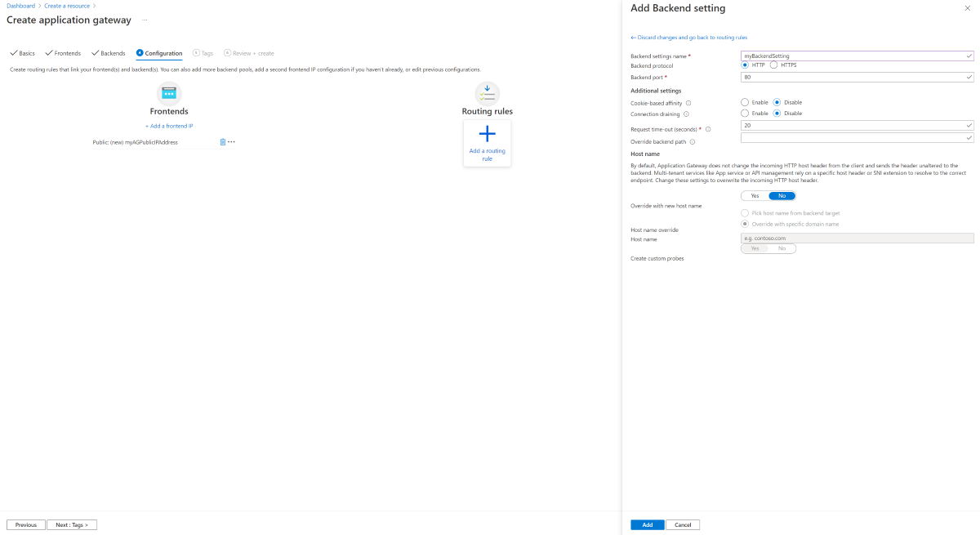This screenshot has height=535, width=980.
Task: Enable cookie-based affinity
Action: point(745,102)
